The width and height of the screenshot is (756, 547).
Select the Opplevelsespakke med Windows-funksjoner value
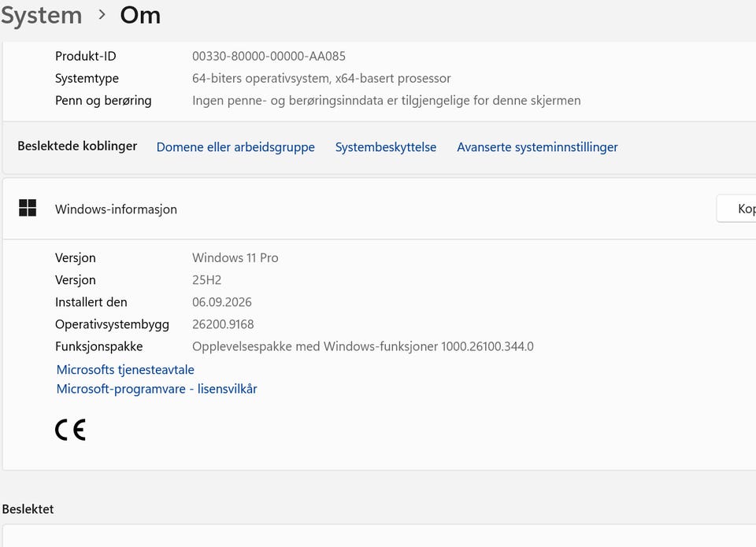[363, 347]
